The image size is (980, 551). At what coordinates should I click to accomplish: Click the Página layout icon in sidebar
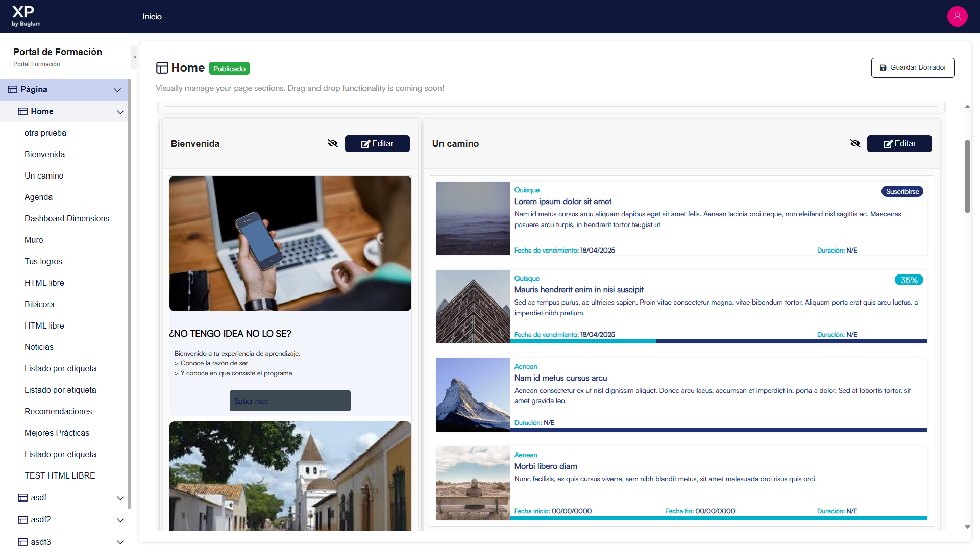coord(13,90)
